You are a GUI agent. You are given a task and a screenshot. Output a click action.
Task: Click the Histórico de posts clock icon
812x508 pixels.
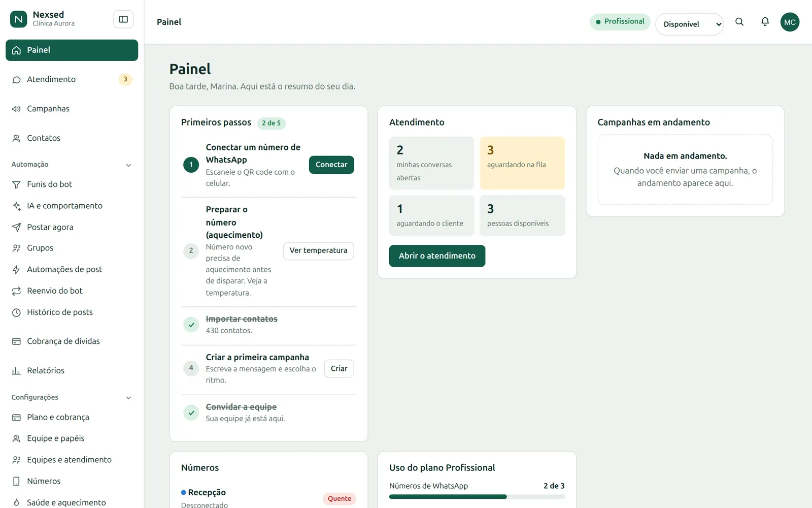[x=16, y=312]
